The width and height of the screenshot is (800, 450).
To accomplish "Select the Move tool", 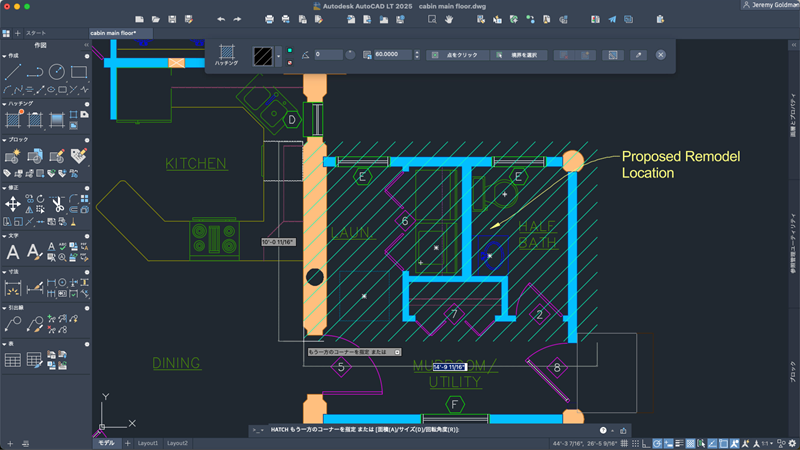I will (x=13, y=204).
